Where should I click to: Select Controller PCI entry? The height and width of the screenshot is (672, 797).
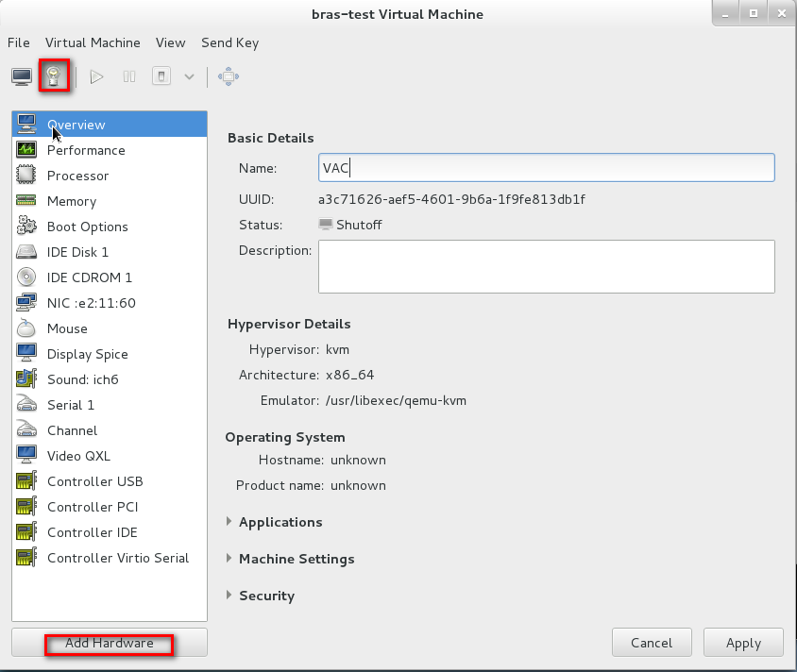coord(110,507)
